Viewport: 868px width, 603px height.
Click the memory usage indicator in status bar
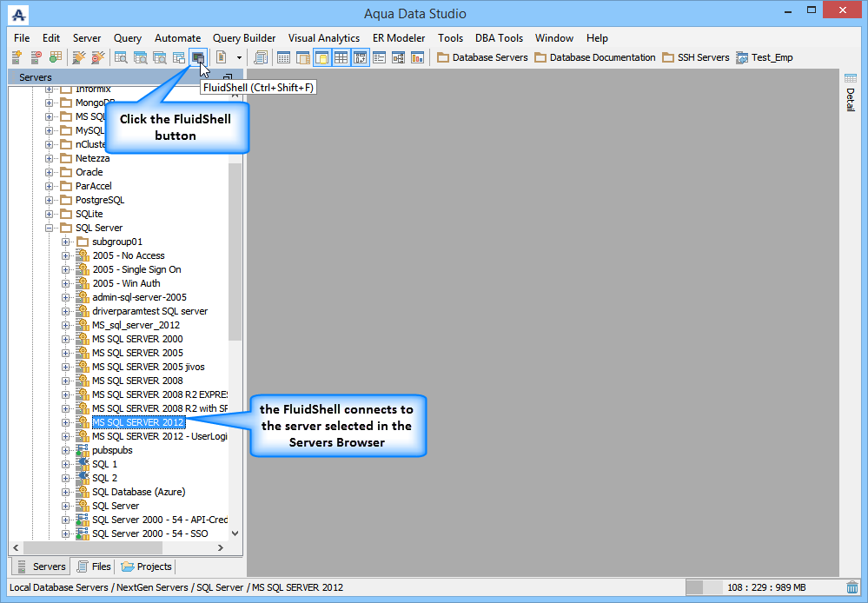[x=765, y=587]
